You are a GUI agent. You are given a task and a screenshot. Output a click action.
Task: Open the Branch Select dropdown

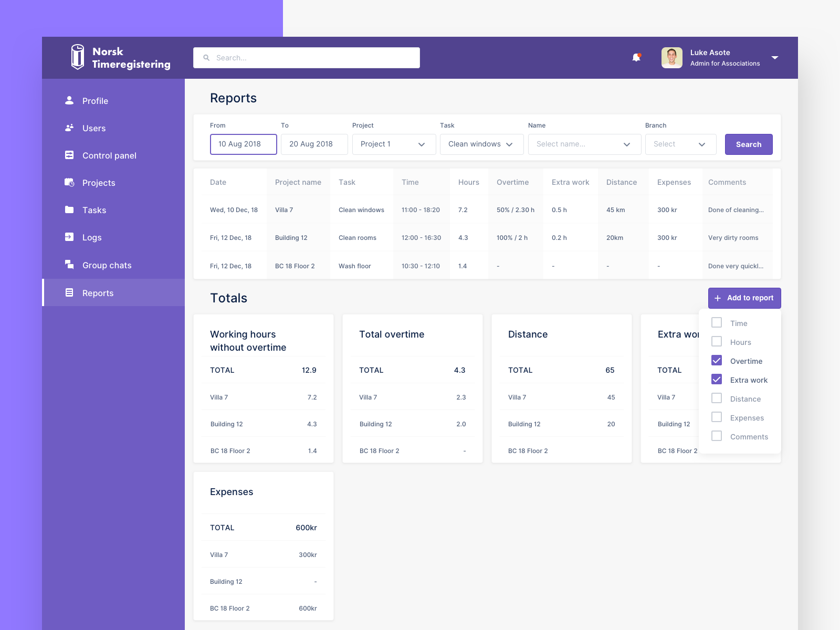point(680,144)
